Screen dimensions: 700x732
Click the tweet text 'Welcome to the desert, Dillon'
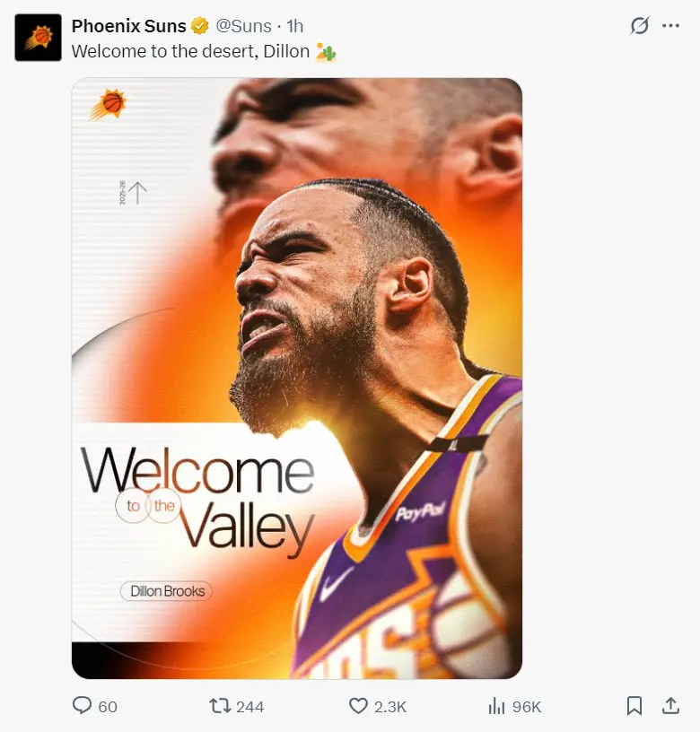coord(190,51)
